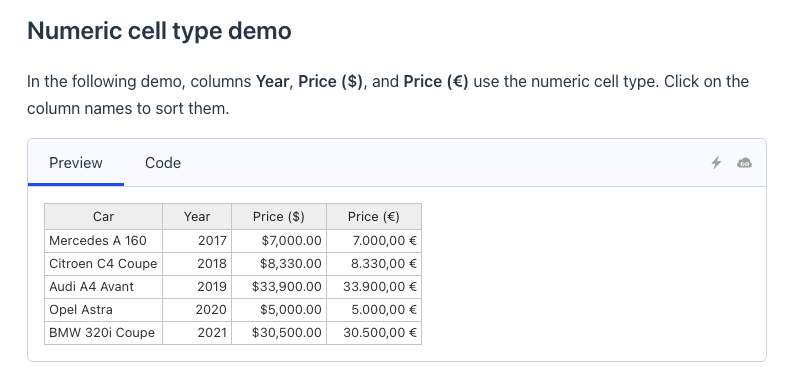Select the Audi A4 Avant cell
The height and width of the screenshot is (378, 787).
point(103,287)
